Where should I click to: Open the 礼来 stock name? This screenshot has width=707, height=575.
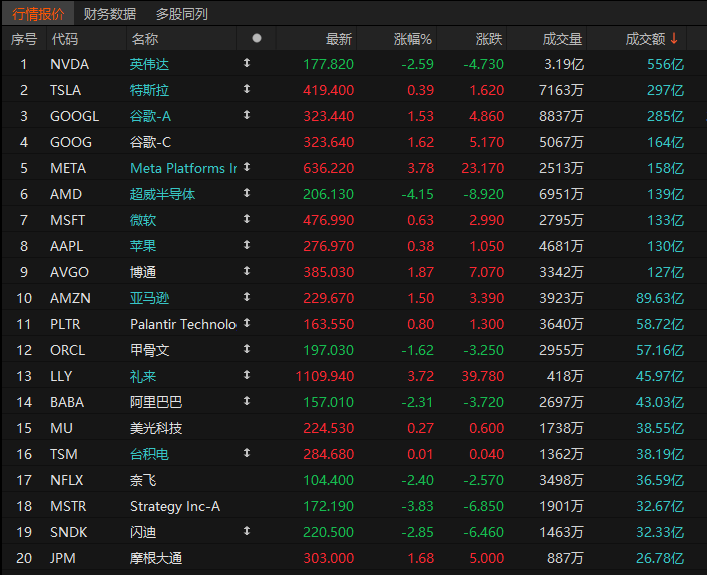point(143,376)
